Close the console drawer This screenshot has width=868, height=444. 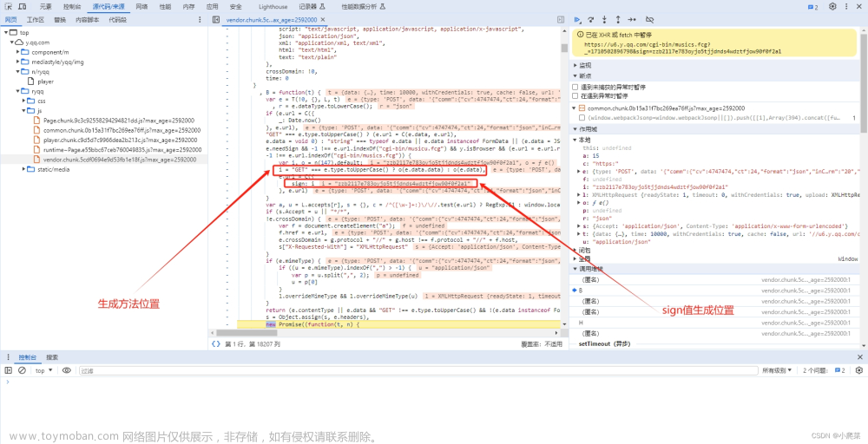coord(859,357)
